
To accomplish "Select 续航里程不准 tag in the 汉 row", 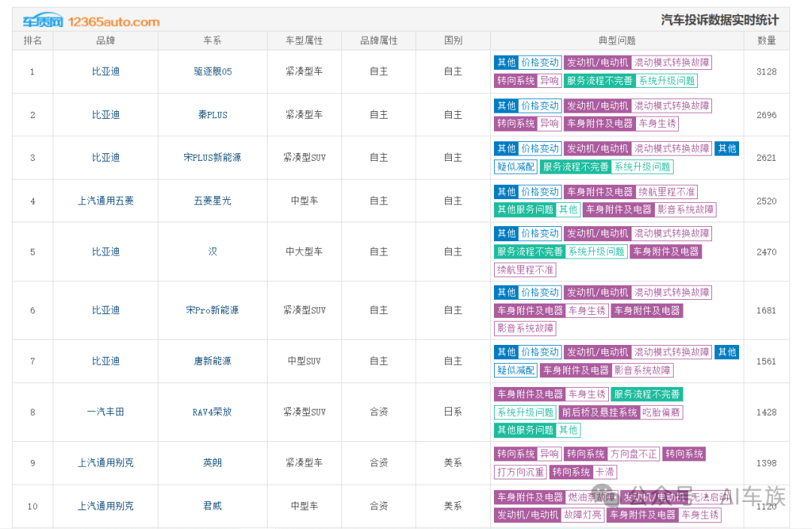I will [525, 270].
